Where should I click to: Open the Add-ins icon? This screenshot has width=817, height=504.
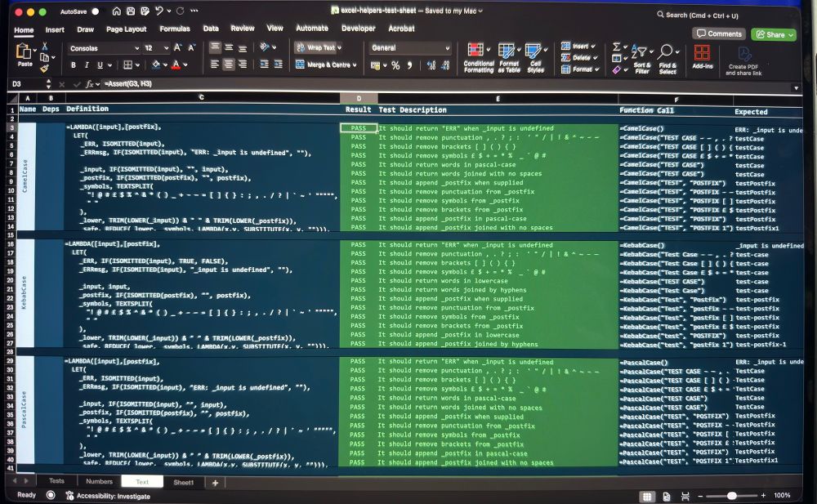point(703,54)
